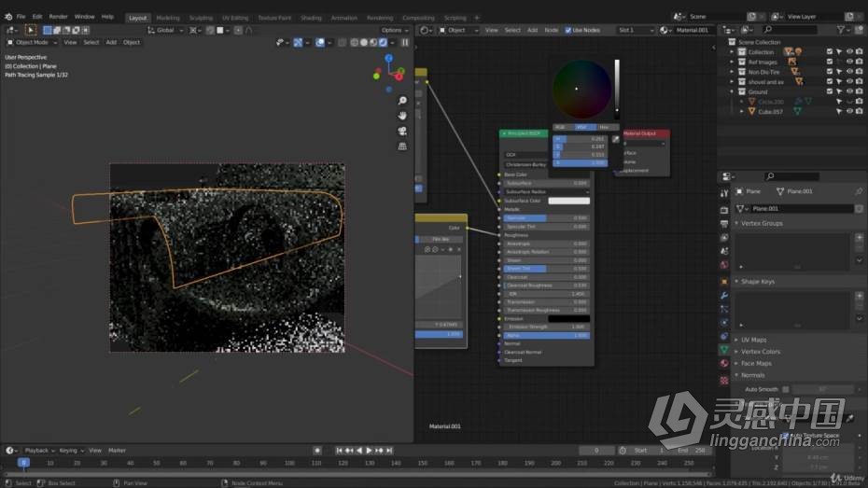Open the viewport Options dropdown
The height and width of the screenshot is (488, 868).
point(394,30)
